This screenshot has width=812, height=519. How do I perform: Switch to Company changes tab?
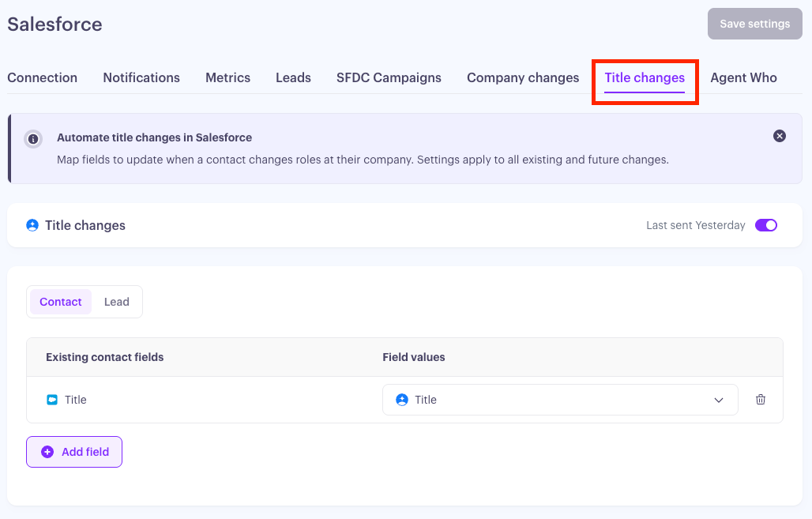pyautogui.click(x=523, y=77)
